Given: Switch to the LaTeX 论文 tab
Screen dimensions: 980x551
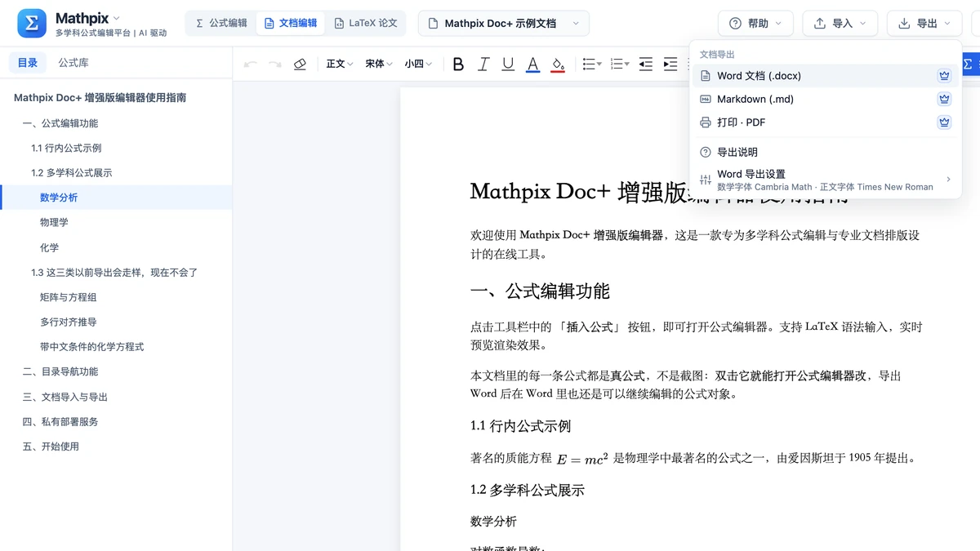Looking at the screenshot, I should (365, 24).
